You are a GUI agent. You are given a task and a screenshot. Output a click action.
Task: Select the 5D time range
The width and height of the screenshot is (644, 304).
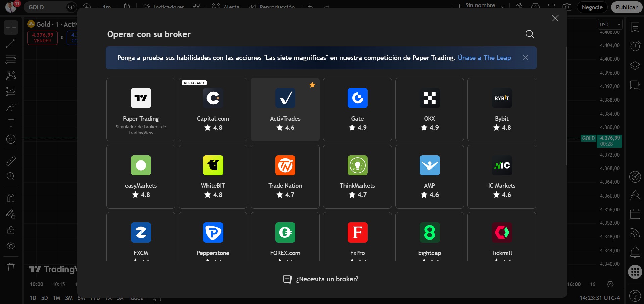44,298
